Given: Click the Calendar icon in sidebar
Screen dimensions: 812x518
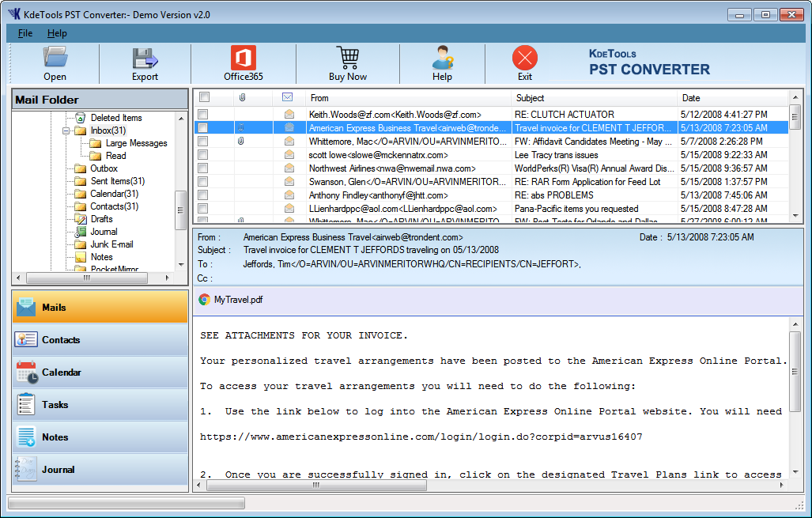Looking at the screenshot, I should 27,372.
